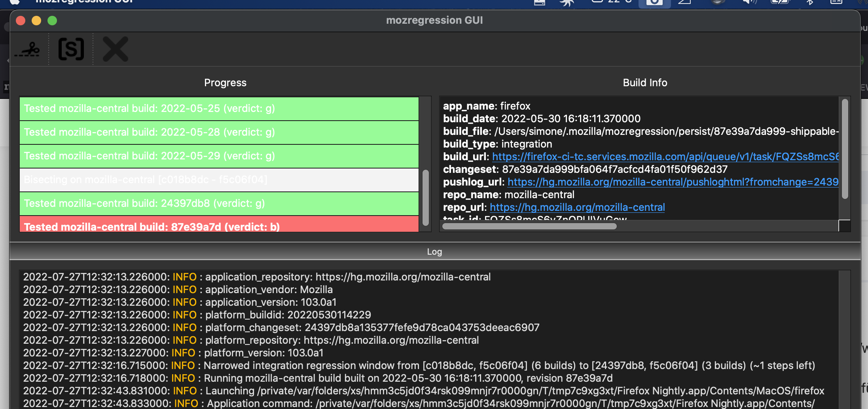Select the 2022-05-25 tested build row
The image size is (868, 409).
coord(219,109)
